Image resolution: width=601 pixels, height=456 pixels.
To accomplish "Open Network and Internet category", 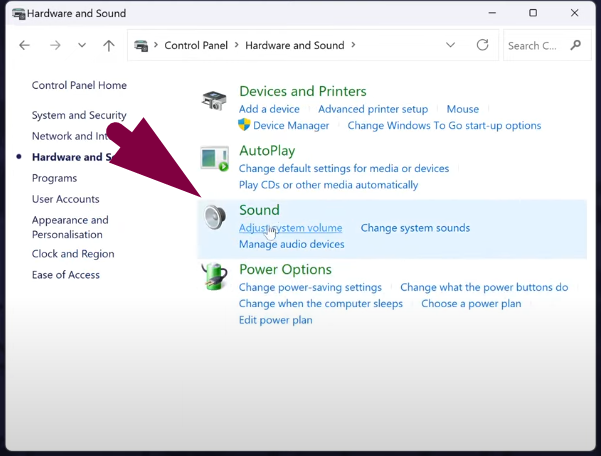I will coord(70,136).
